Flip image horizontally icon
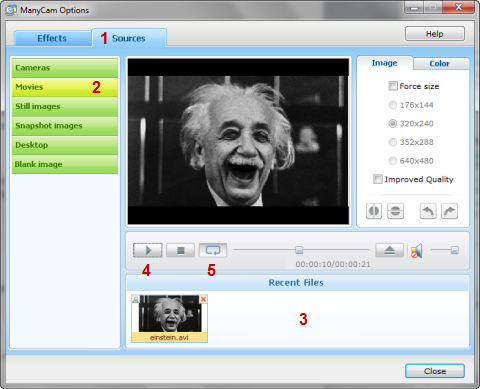The height and width of the screenshot is (389, 480). click(374, 211)
